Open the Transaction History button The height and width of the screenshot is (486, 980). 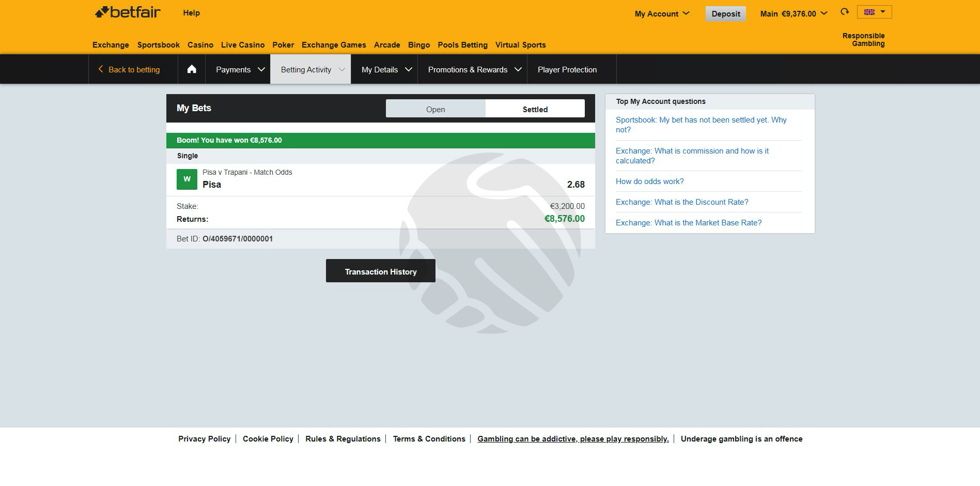[x=381, y=271]
